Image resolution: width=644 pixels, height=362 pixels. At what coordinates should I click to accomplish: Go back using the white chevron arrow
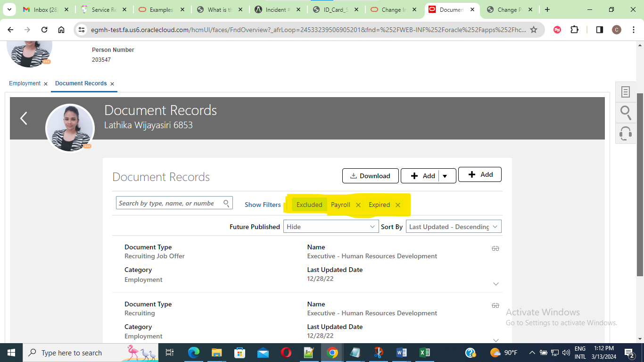tap(24, 118)
